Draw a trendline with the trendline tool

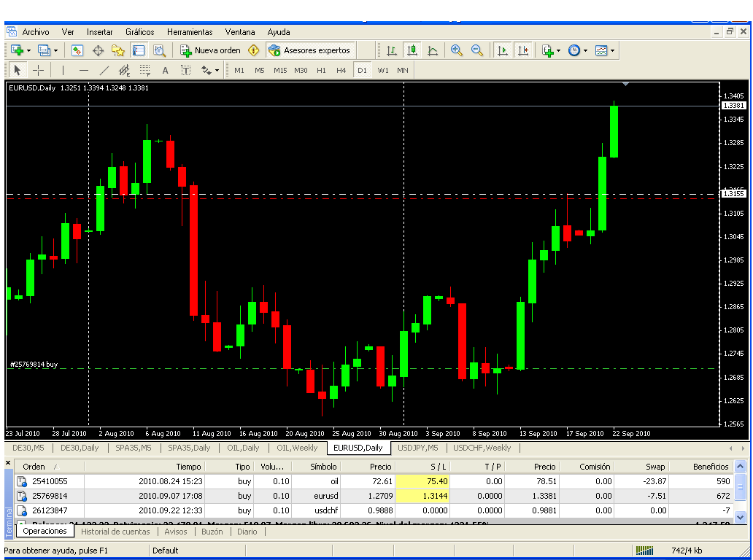104,70
